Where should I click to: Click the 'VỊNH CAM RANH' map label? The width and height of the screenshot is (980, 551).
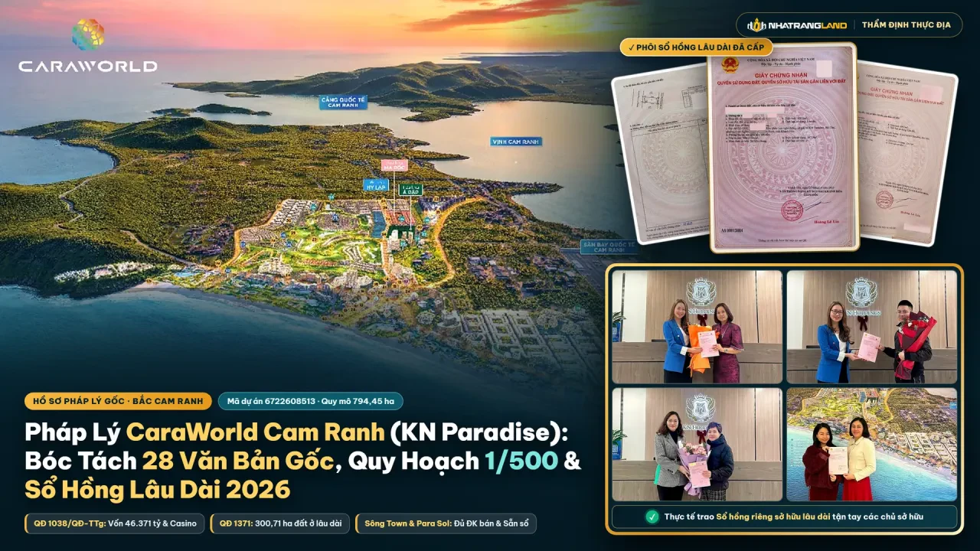coord(516,142)
